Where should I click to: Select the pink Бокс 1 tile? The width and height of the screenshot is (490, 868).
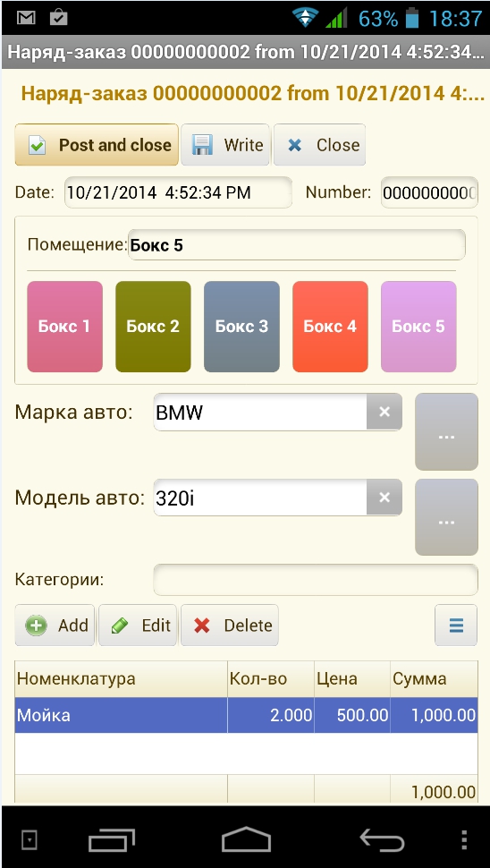tap(64, 327)
